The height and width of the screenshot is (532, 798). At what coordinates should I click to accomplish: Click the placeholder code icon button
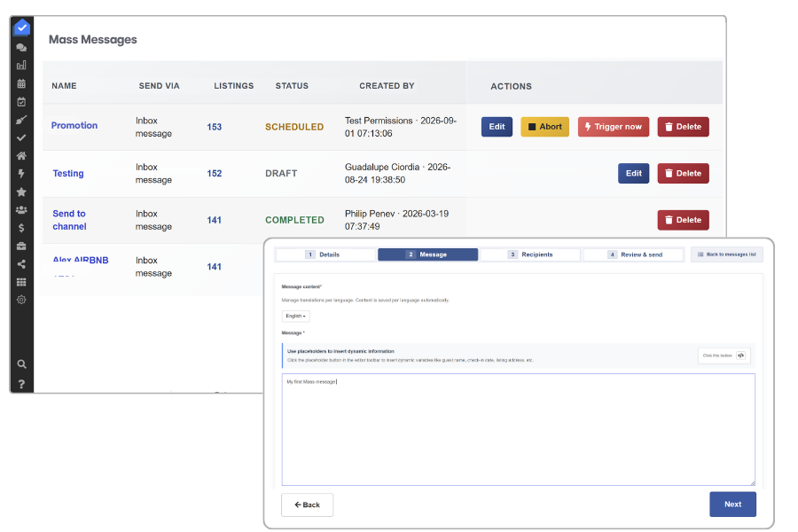click(x=741, y=356)
